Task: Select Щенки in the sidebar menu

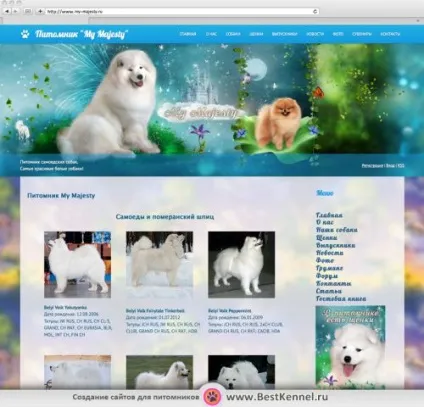Action: pyautogui.click(x=326, y=238)
